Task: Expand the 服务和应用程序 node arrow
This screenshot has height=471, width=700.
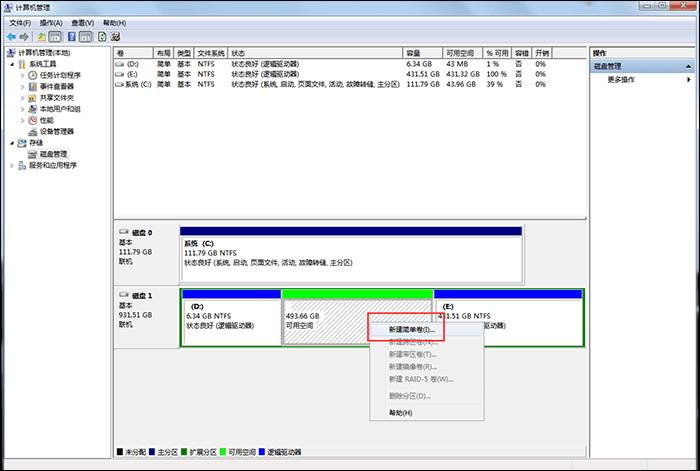Action: (12, 165)
